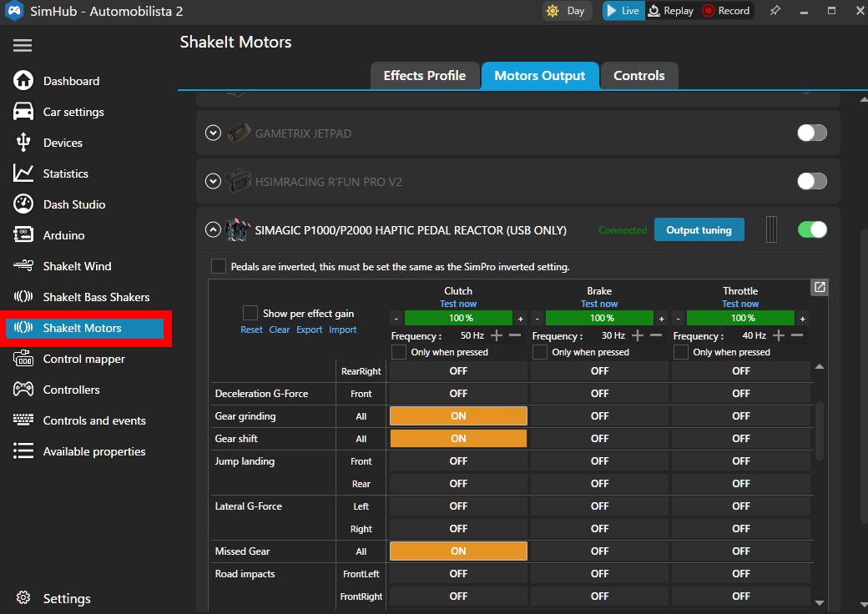Pin the window on top

click(775, 11)
